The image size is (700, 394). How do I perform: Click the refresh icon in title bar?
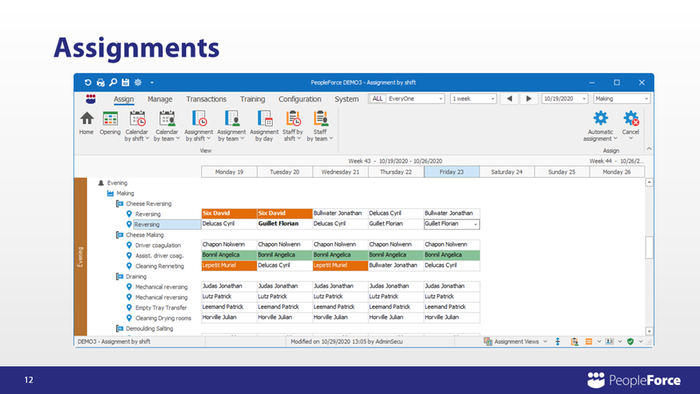[88, 83]
